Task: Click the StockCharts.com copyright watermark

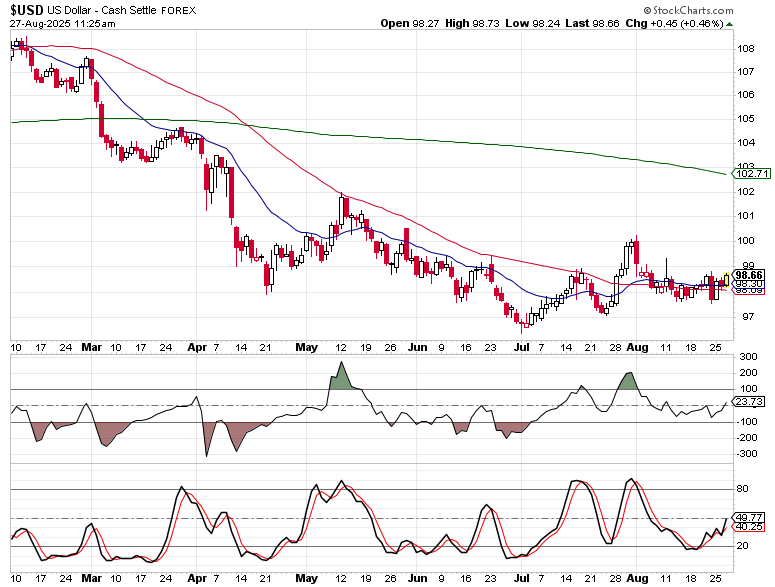Action: coord(688,10)
